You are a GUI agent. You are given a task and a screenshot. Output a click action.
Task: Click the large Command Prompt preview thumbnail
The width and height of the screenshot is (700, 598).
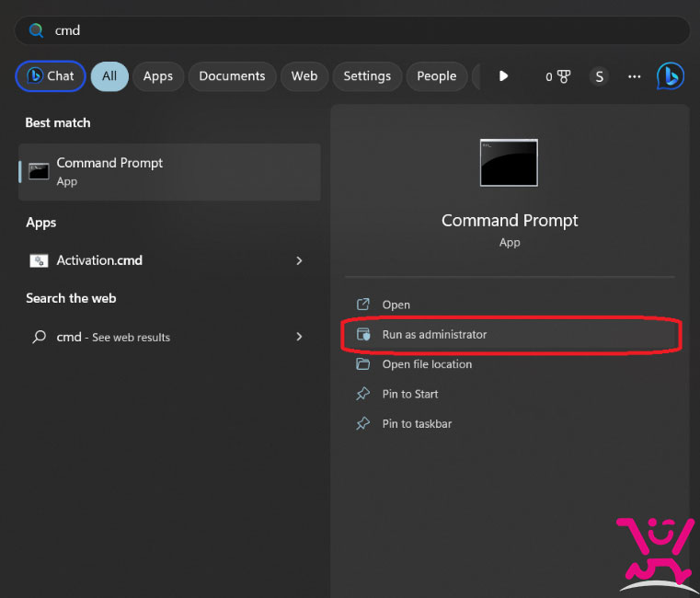(509, 163)
